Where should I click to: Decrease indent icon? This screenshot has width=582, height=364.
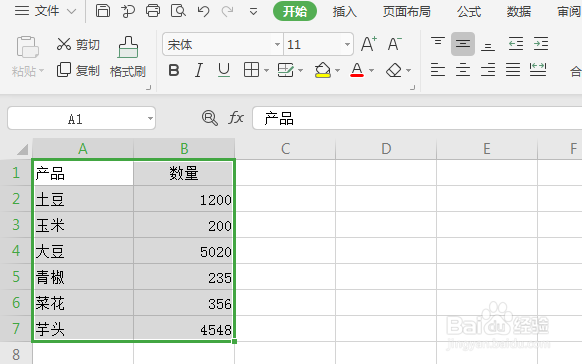pyautogui.click(x=516, y=44)
